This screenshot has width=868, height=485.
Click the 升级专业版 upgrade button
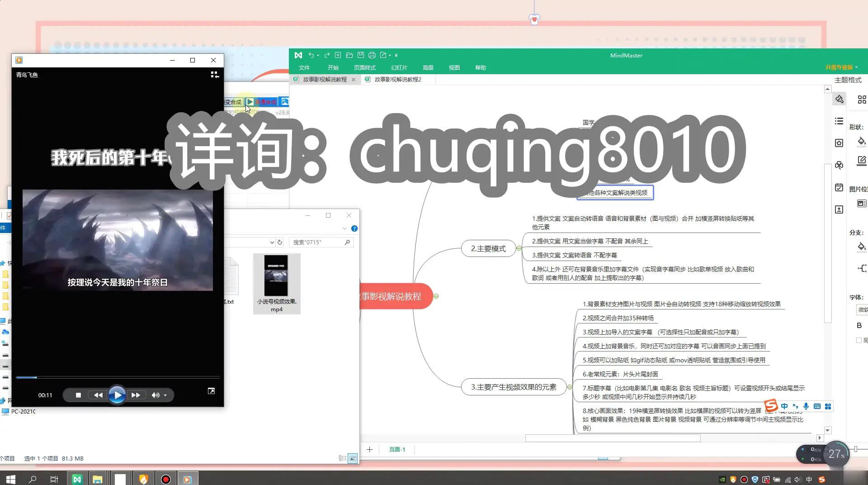pyautogui.click(x=841, y=67)
